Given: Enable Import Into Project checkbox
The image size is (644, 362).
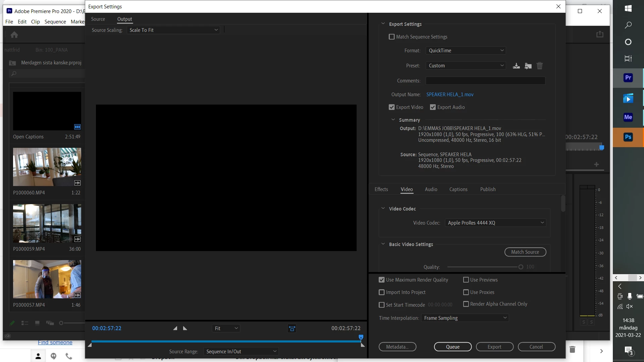Looking at the screenshot, I should pos(381,292).
